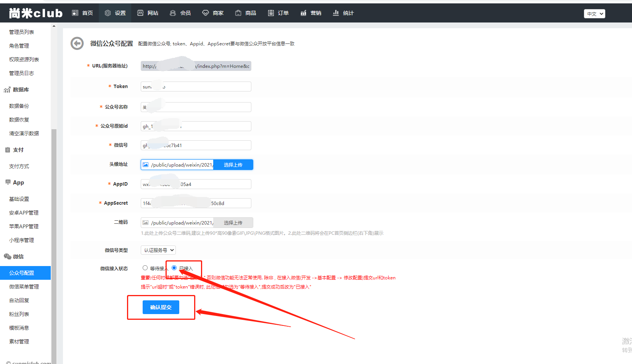Click the back arrow circle icon
The height and width of the screenshot is (364, 632).
[x=77, y=43]
